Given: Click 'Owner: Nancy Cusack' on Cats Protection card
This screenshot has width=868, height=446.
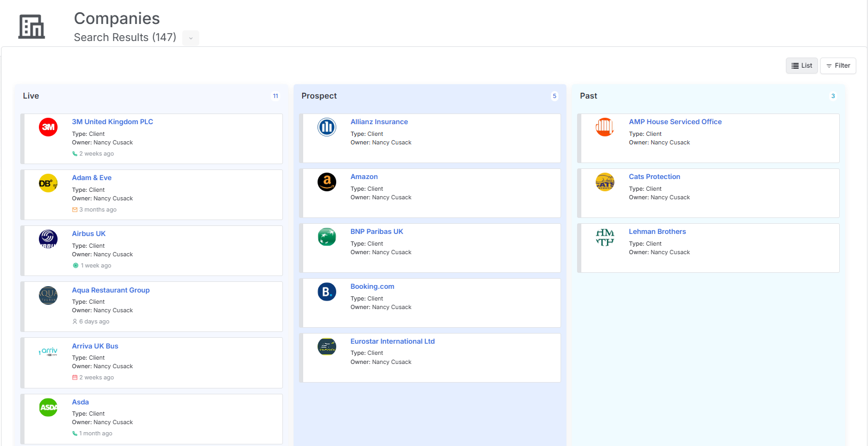Looking at the screenshot, I should [x=659, y=198].
